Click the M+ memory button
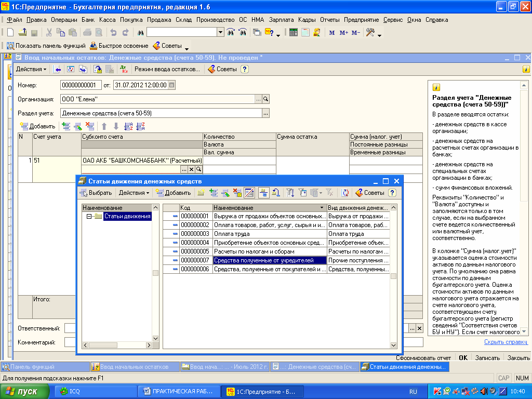This screenshot has width=532, height=399. (x=344, y=33)
